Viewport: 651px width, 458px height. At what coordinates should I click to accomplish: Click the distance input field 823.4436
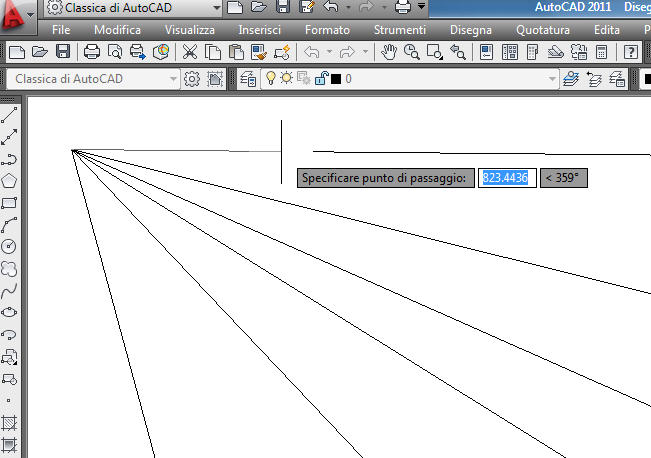507,178
